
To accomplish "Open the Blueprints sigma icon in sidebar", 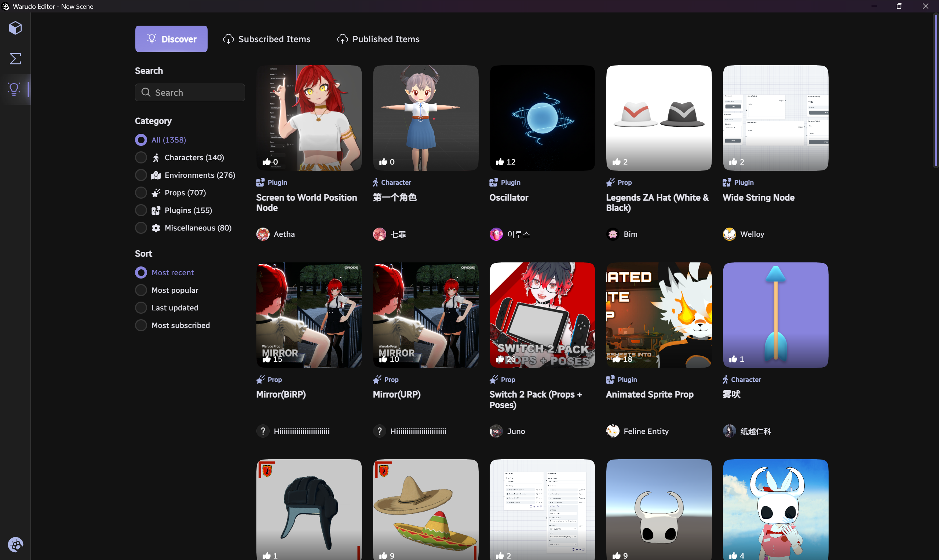I will tap(15, 59).
